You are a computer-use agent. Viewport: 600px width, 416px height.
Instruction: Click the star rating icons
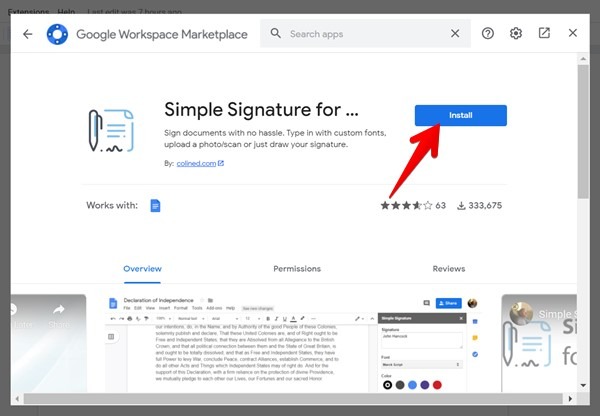pos(406,206)
